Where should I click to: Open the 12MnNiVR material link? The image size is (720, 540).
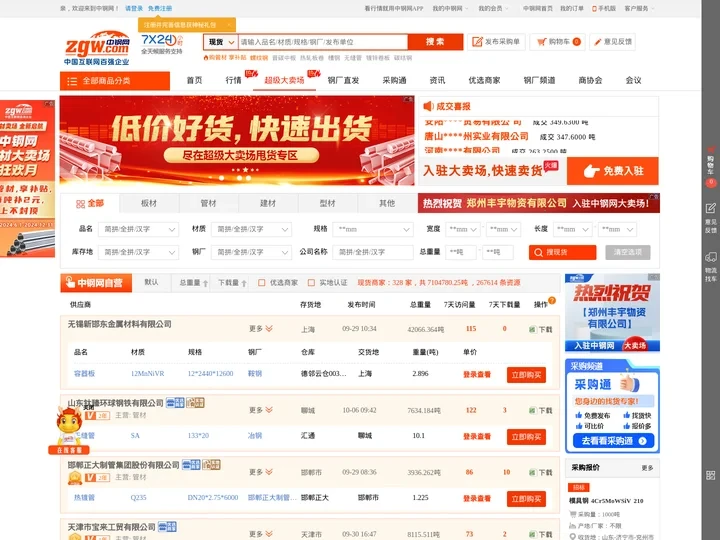147,374
